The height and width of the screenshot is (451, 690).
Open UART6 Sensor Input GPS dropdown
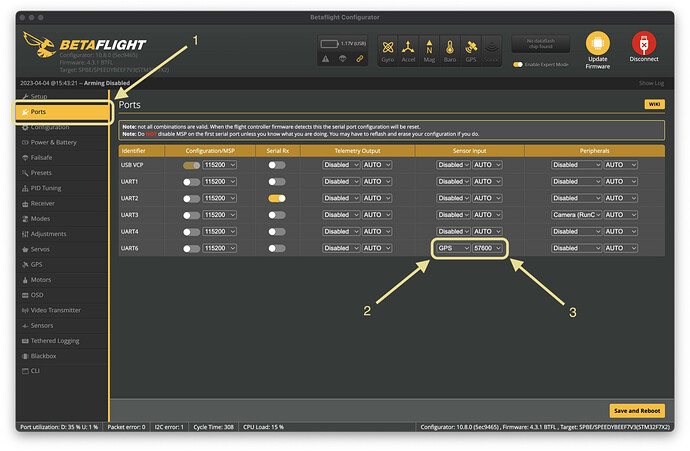coord(453,248)
